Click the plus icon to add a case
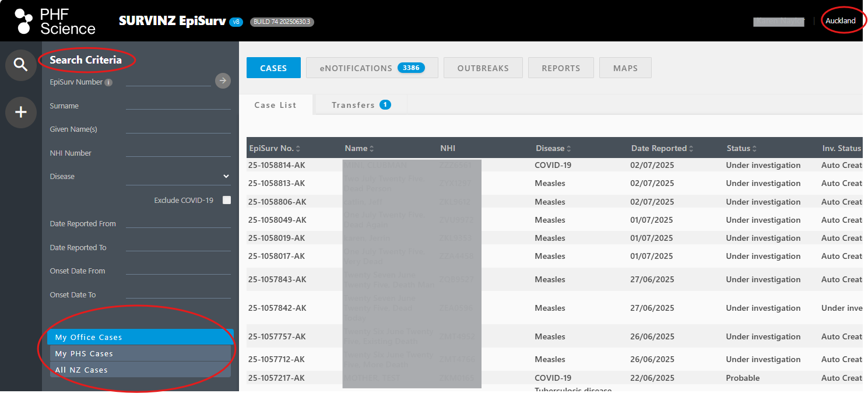The image size is (868, 393). (x=21, y=112)
